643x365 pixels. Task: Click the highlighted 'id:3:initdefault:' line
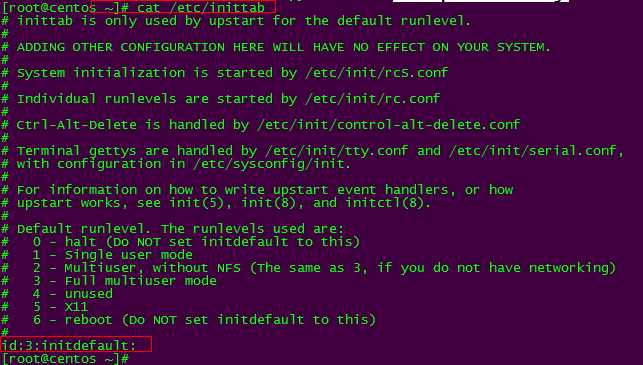69,345
